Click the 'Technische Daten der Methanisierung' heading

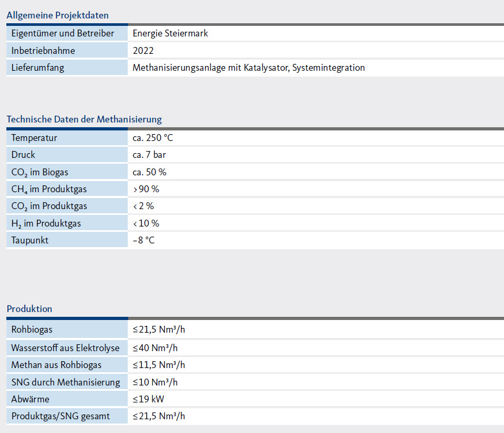click(x=84, y=119)
